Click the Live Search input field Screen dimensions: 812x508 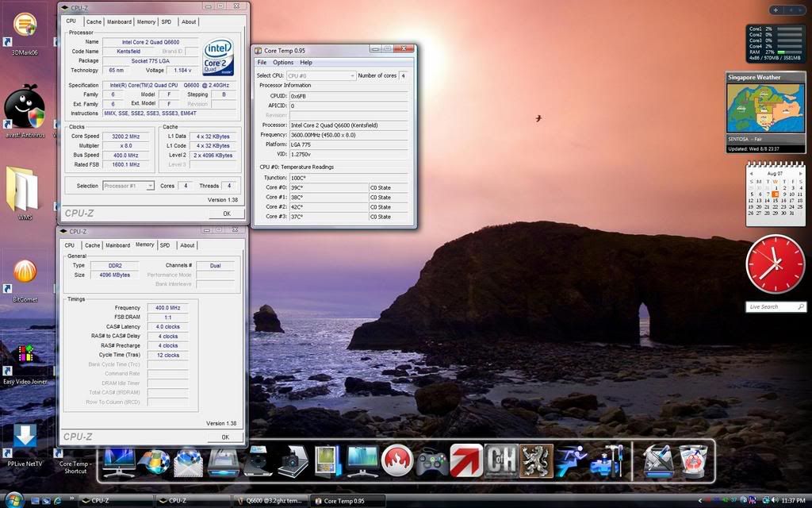click(x=771, y=306)
